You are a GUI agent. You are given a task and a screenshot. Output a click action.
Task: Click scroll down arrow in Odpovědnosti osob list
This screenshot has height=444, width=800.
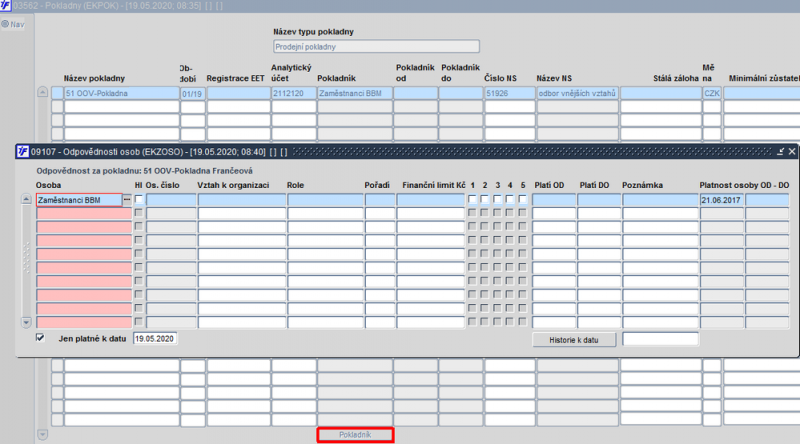coord(27,323)
